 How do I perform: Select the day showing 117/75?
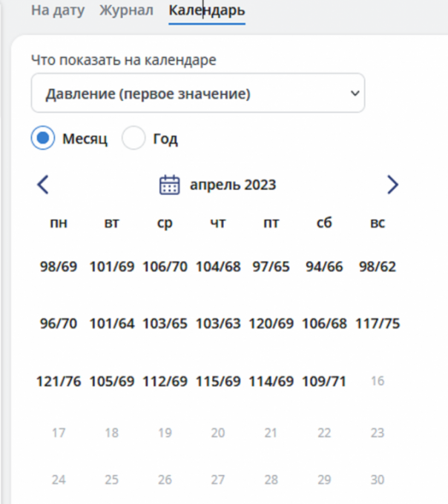click(378, 324)
